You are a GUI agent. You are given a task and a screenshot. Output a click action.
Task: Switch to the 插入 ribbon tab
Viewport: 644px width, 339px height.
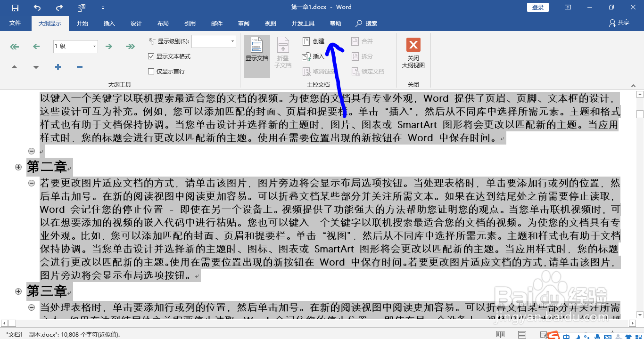[109, 23]
